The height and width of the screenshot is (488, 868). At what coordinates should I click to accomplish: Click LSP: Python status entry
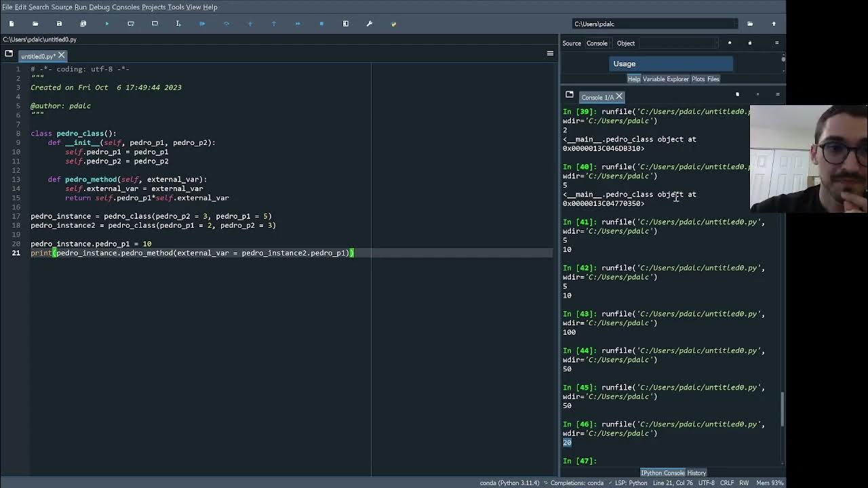click(628, 483)
